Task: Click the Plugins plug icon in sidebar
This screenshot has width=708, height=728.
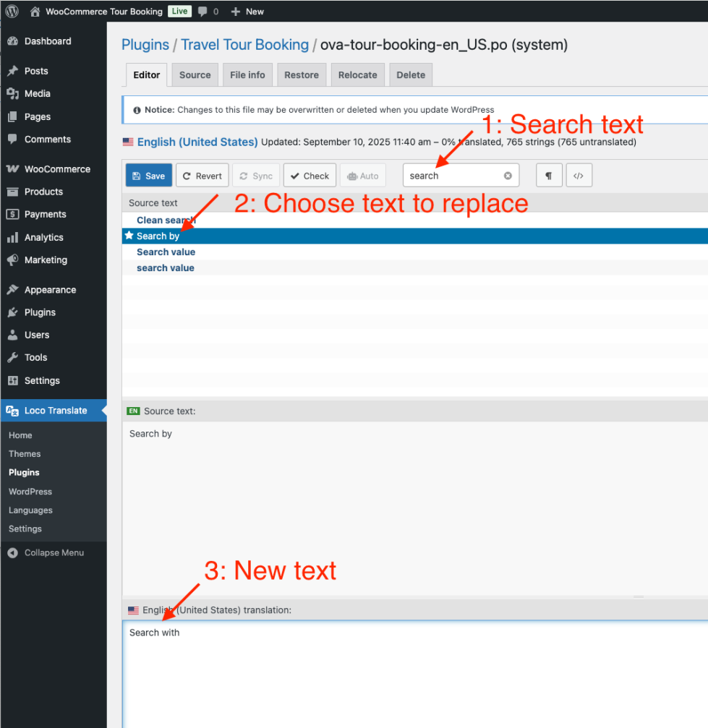Action: click(x=12, y=312)
